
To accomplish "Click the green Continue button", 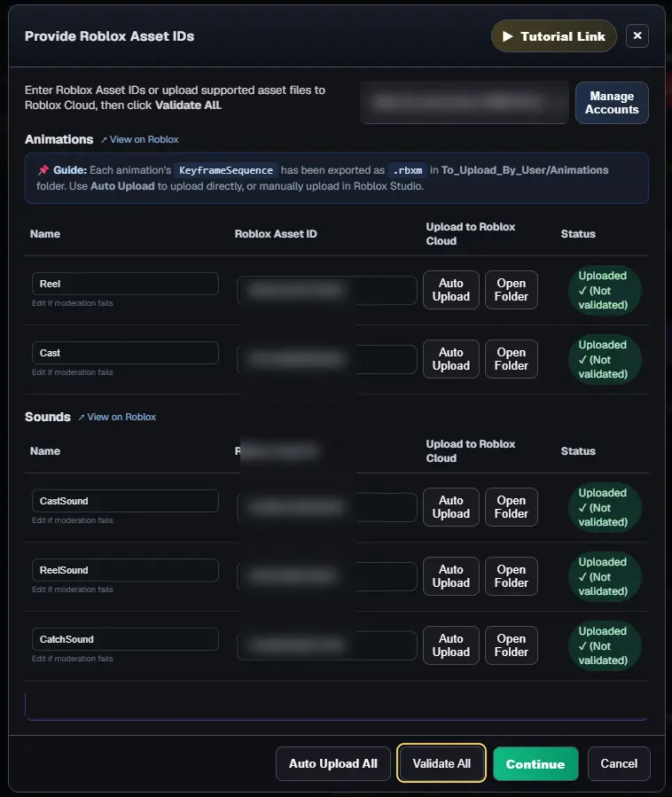I will pyautogui.click(x=535, y=763).
